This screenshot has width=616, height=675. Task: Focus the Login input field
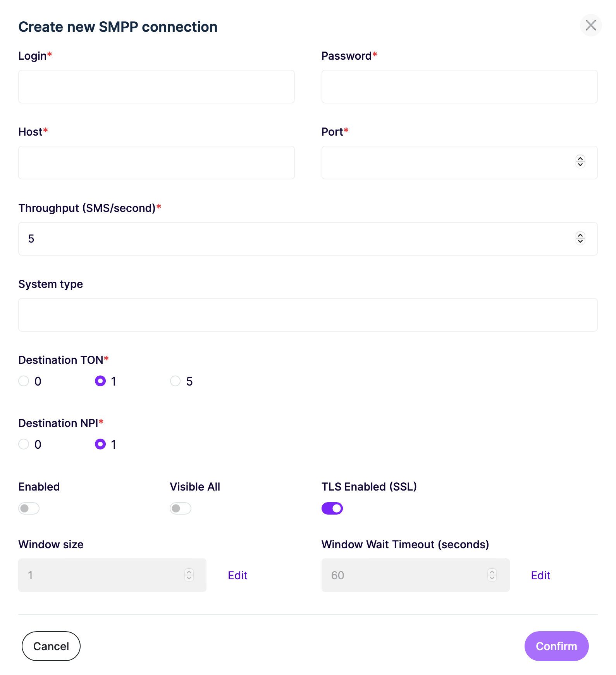[x=157, y=87]
